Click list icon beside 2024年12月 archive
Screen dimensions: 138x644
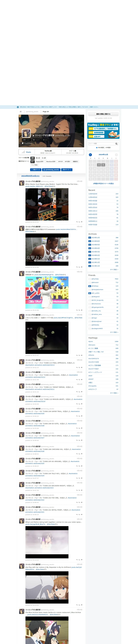click(90, 238)
